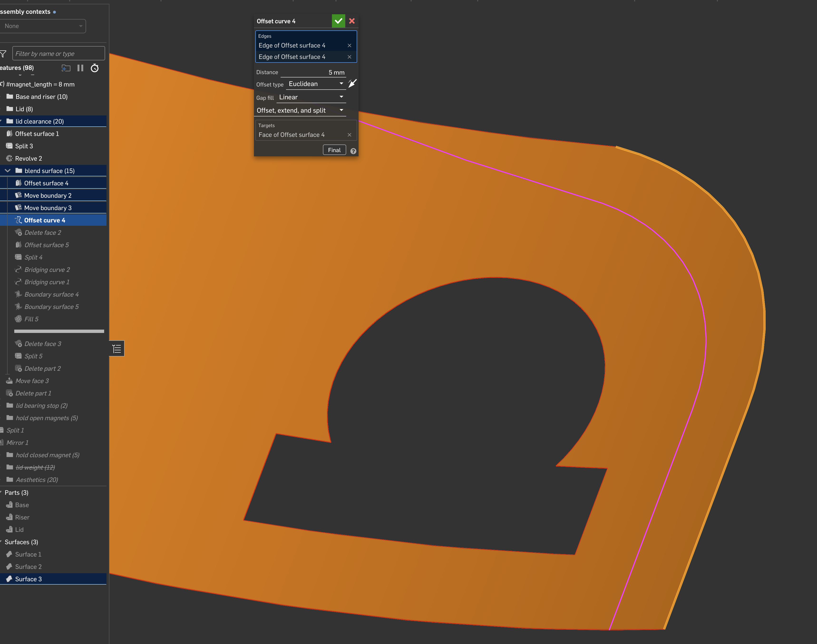The width and height of the screenshot is (817, 644).
Task: Click the regeneration times stopwatch icon
Action: click(95, 68)
